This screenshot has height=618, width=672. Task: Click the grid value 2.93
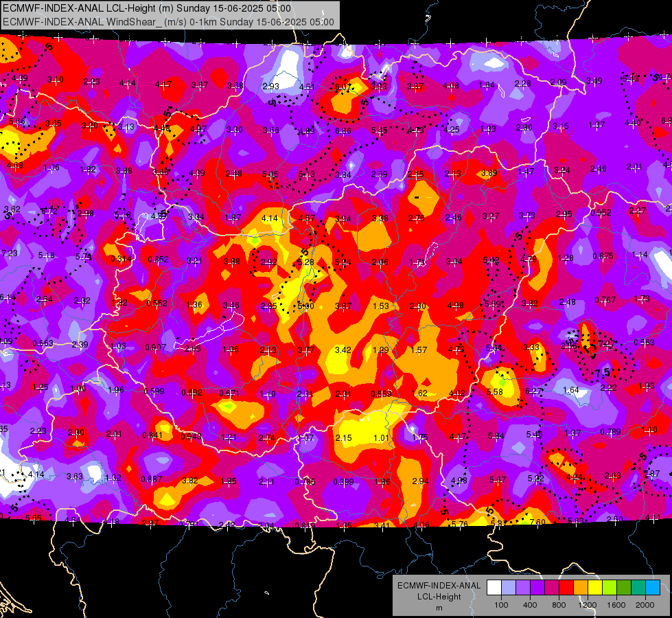click(271, 87)
